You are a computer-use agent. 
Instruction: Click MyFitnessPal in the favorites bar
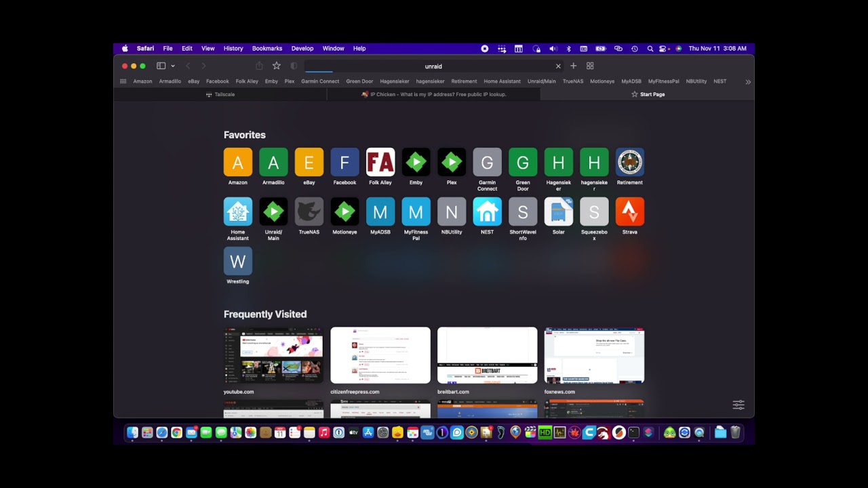click(x=663, y=81)
